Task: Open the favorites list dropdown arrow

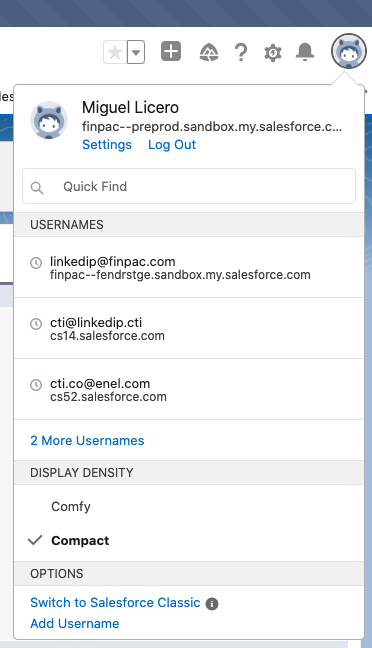Action: coord(136,52)
